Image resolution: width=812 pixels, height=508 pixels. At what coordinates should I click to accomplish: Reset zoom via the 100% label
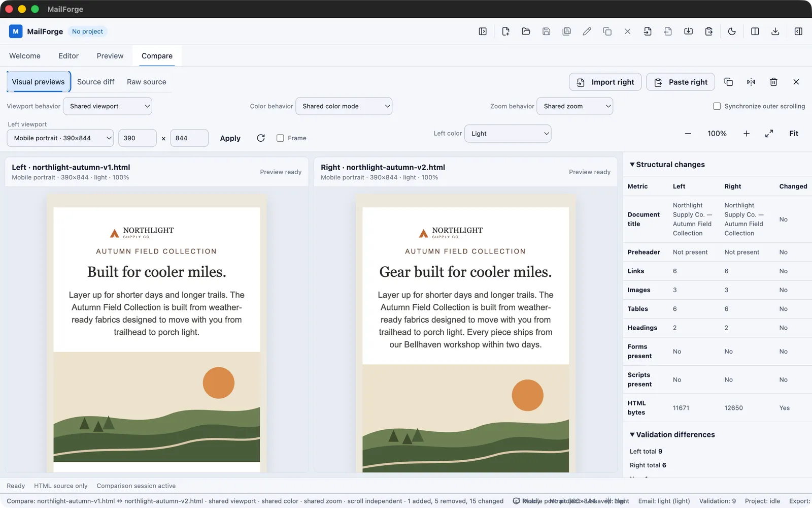717,134
